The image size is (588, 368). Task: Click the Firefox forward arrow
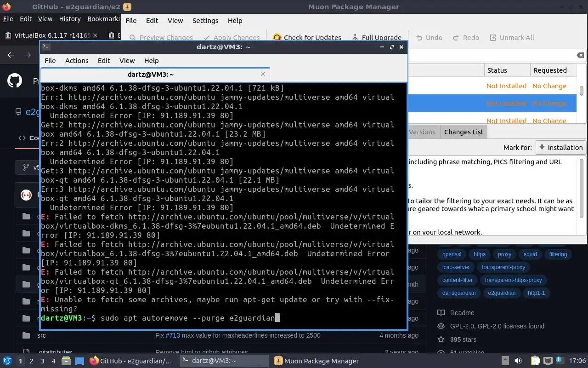pyautogui.click(x=28, y=55)
